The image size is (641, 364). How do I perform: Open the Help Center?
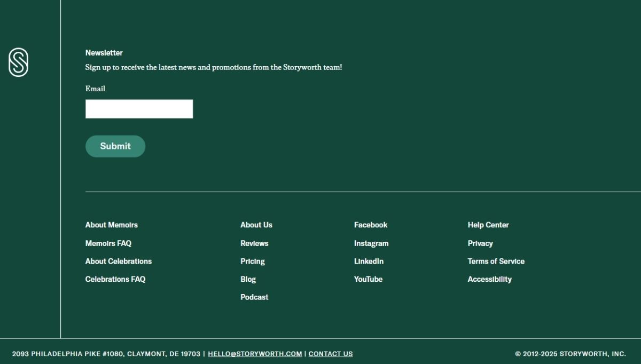[488, 225]
